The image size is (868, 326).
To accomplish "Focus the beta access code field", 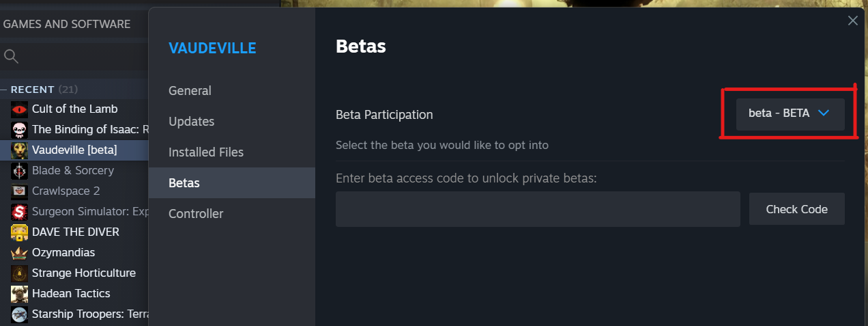I will (538, 209).
